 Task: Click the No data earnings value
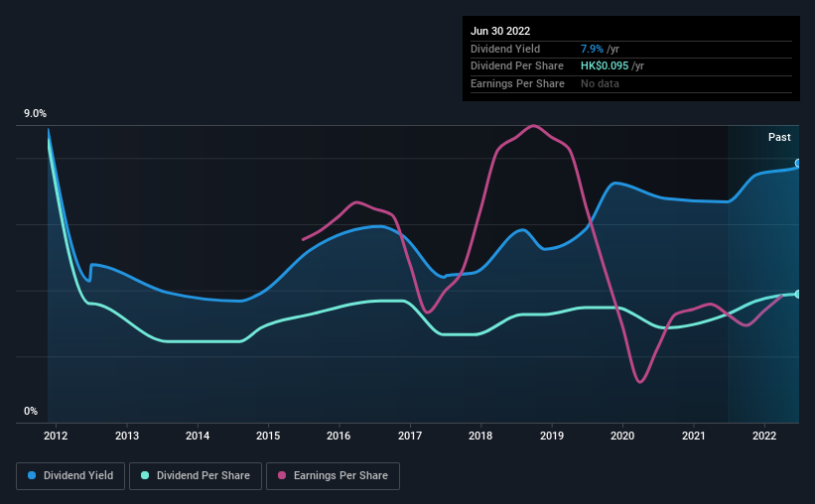point(600,83)
